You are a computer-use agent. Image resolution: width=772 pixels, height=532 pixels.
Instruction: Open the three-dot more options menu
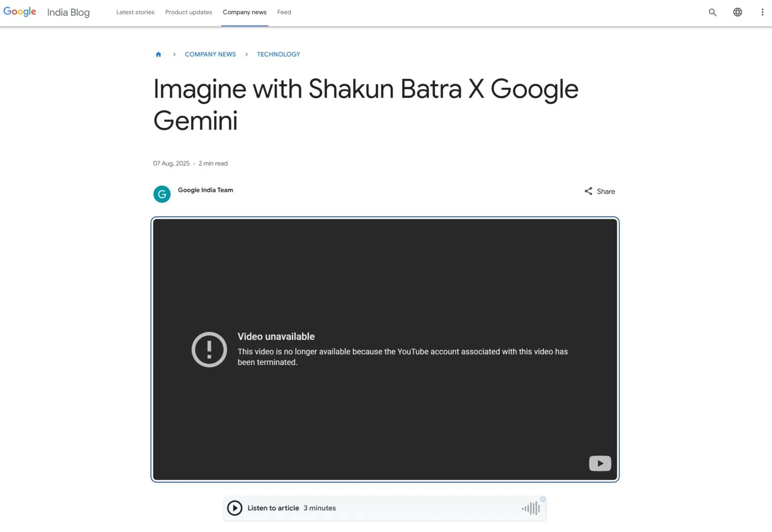(762, 12)
